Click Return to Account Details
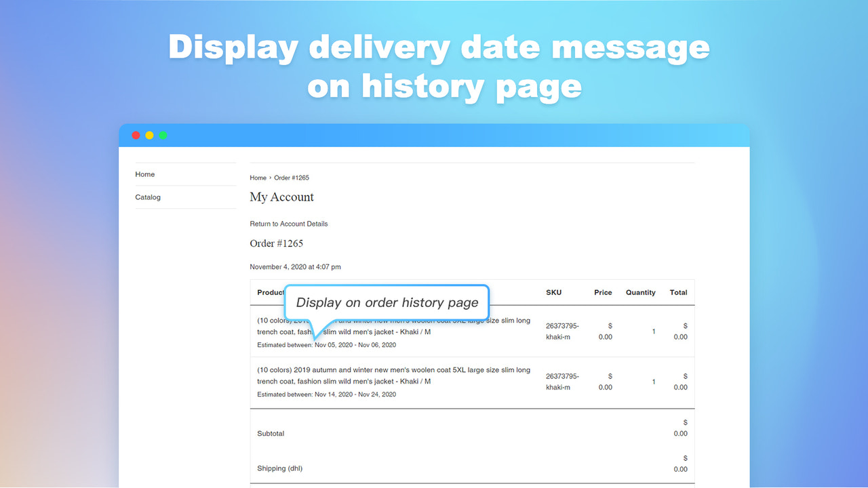868x488 pixels. [x=289, y=224]
